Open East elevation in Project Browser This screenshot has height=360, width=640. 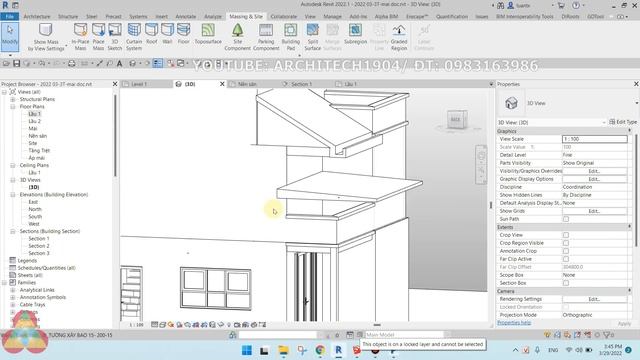(33, 202)
